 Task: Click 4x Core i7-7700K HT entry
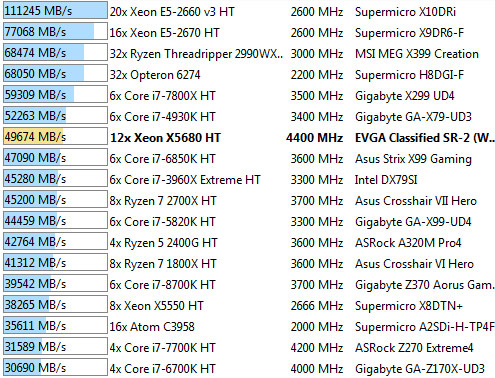(x=162, y=348)
